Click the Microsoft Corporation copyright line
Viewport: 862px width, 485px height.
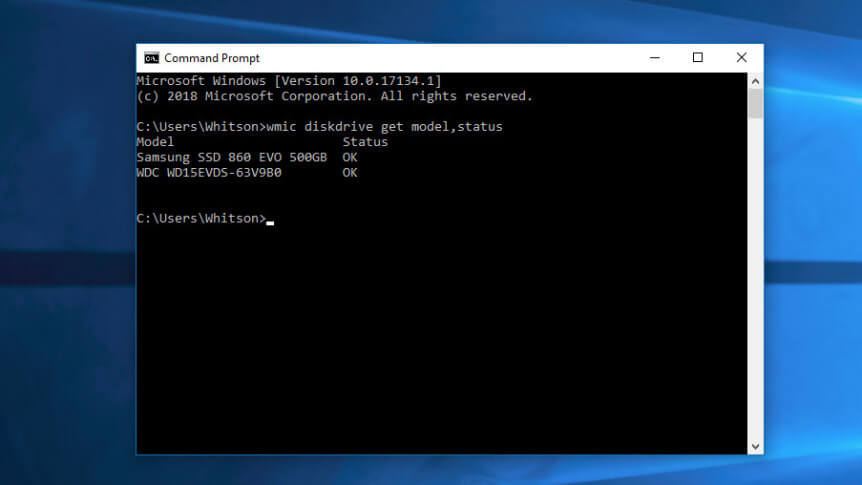coord(334,96)
